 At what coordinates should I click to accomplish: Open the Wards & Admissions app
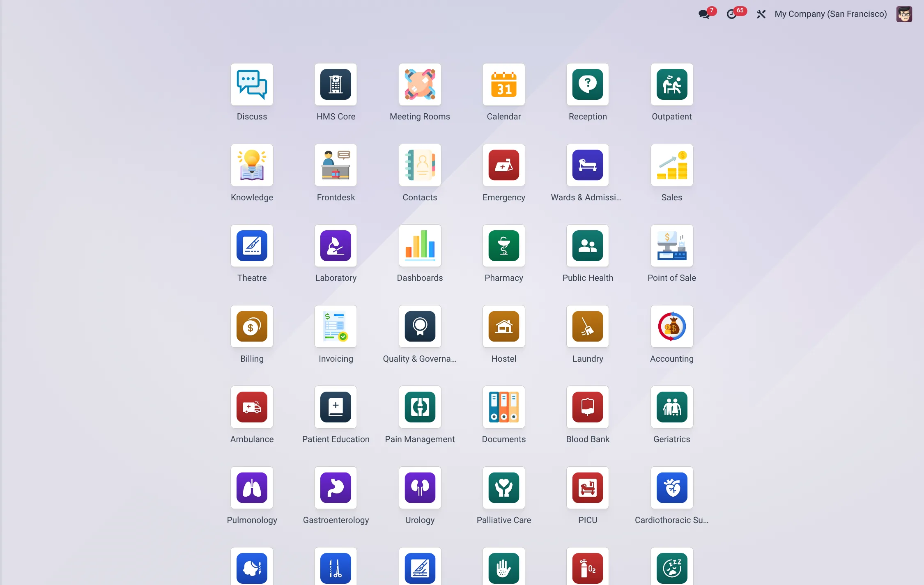pyautogui.click(x=588, y=165)
